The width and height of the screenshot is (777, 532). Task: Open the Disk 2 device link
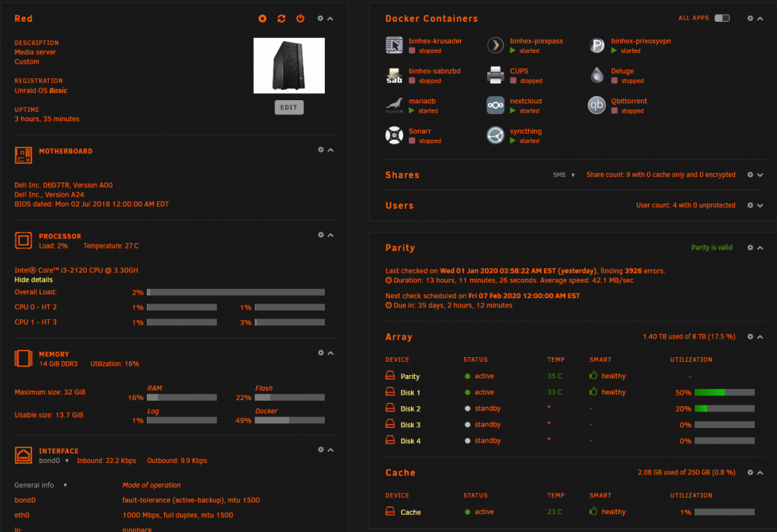(410, 409)
